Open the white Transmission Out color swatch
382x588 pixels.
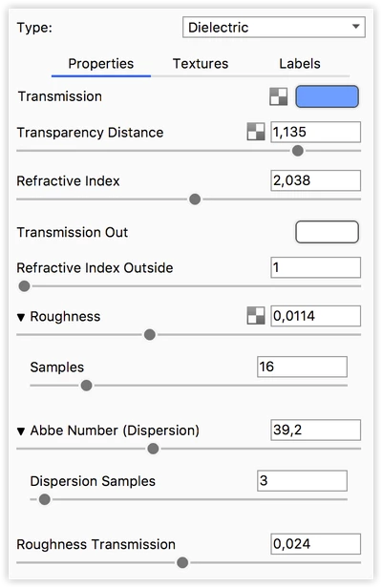click(x=327, y=232)
